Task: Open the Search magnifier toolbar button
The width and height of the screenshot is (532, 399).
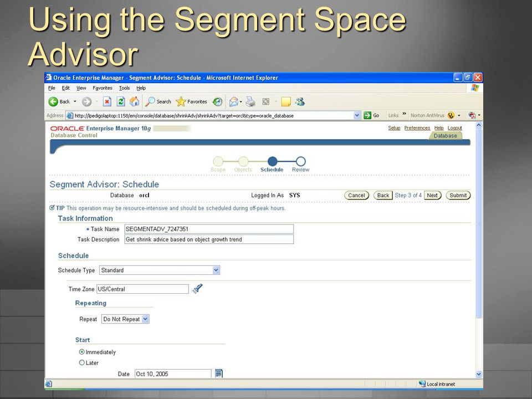Action: (x=158, y=101)
